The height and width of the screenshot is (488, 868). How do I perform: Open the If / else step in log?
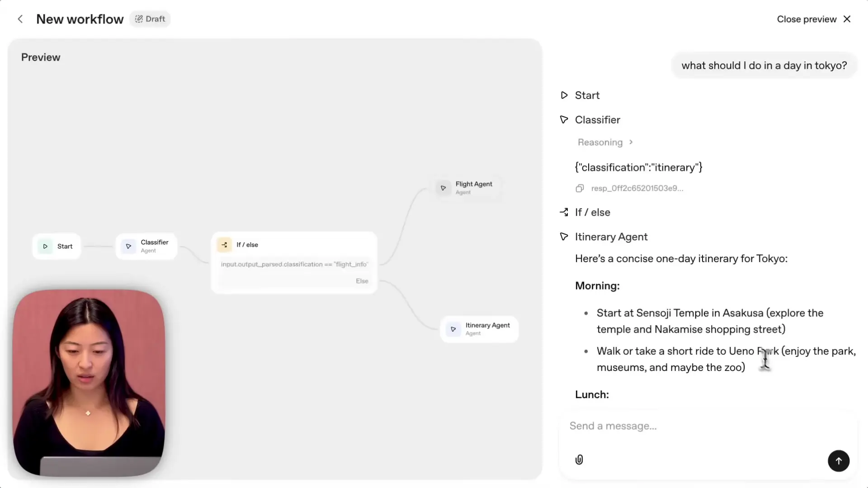coord(592,212)
